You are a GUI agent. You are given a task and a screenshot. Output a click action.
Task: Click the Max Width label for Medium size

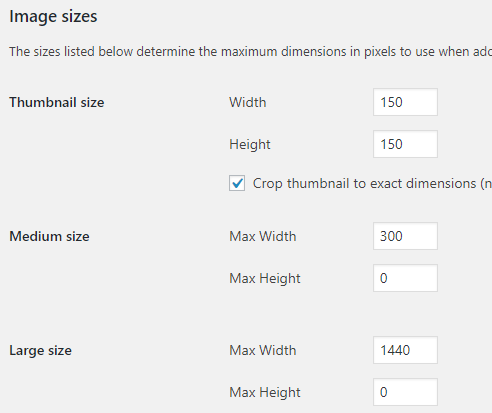[x=263, y=236]
